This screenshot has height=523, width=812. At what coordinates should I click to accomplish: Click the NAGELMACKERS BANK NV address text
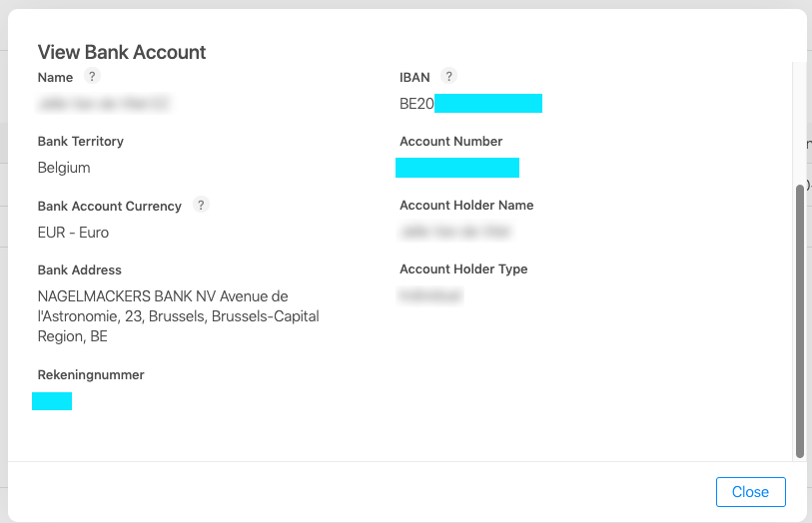[x=178, y=316]
